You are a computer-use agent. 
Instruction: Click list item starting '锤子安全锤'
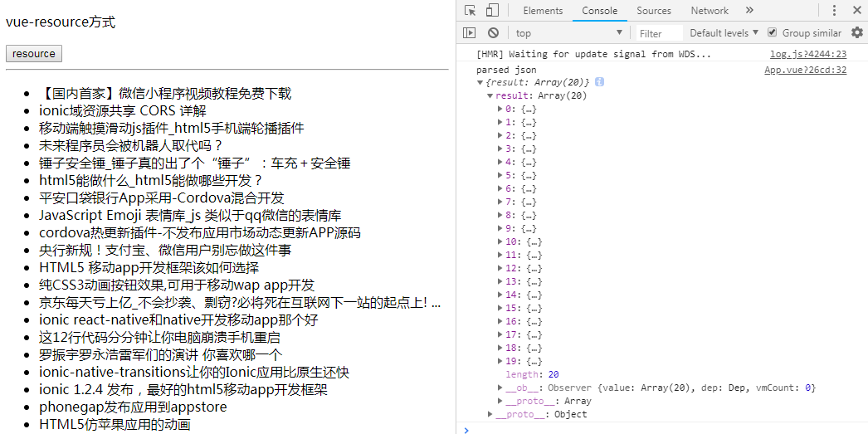[195, 163]
